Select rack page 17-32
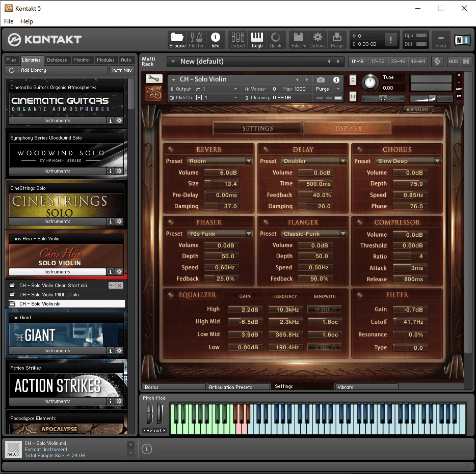The image size is (476, 474). pyautogui.click(x=378, y=62)
